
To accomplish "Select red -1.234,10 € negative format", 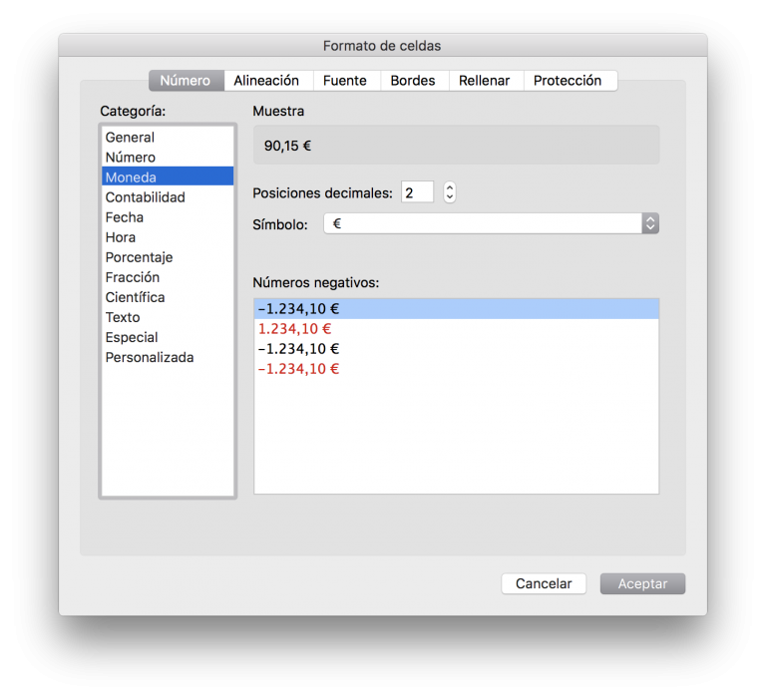I will pyautogui.click(x=456, y=369).
